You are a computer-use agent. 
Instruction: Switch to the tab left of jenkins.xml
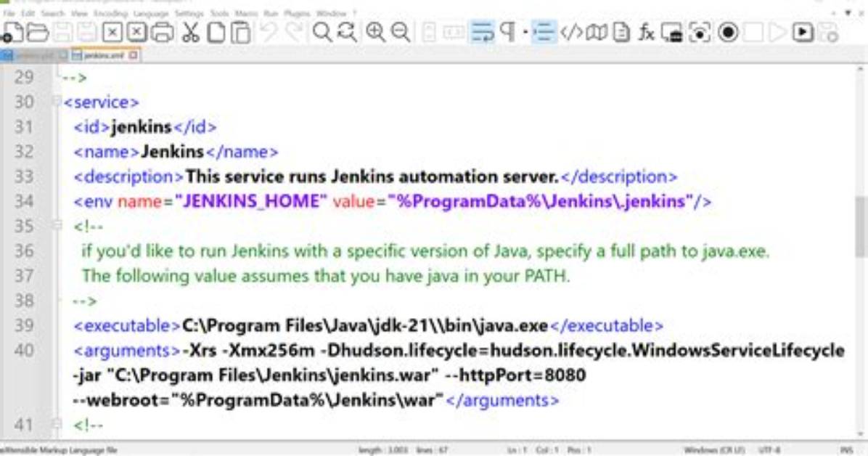pos(34,55)
